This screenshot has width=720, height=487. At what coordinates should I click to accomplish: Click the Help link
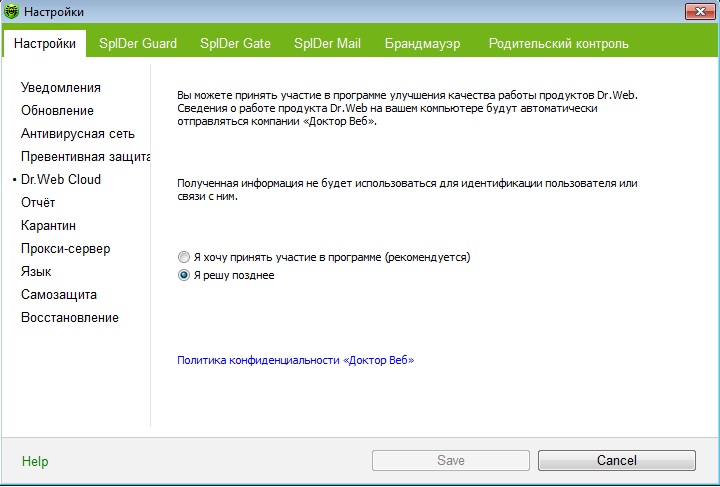tap(35, 461)
